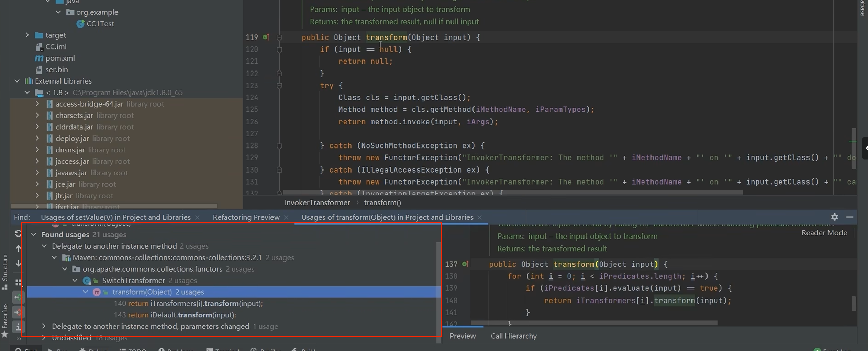Go to next occurrence with down arrow

point(18,263)
